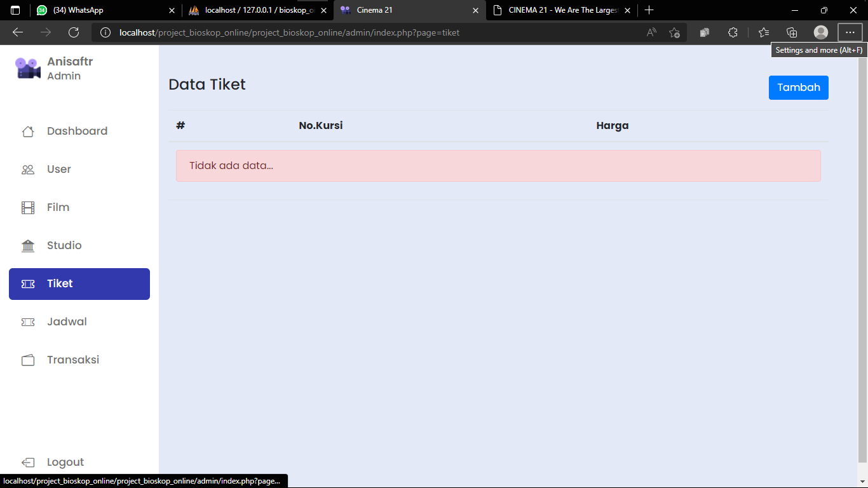Open the tab actions menu icon
Image resolution: width=868 pixels, height=488 pixels.
(15, 10)
